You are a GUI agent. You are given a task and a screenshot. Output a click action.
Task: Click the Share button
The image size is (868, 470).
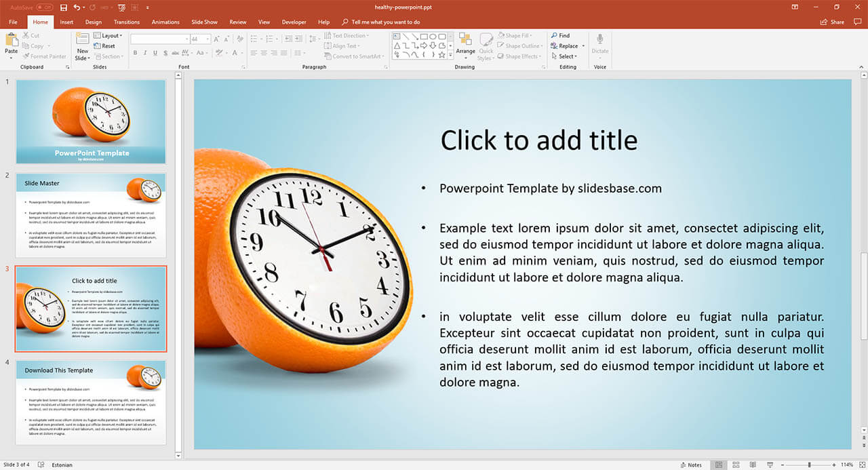click(832, 22)
